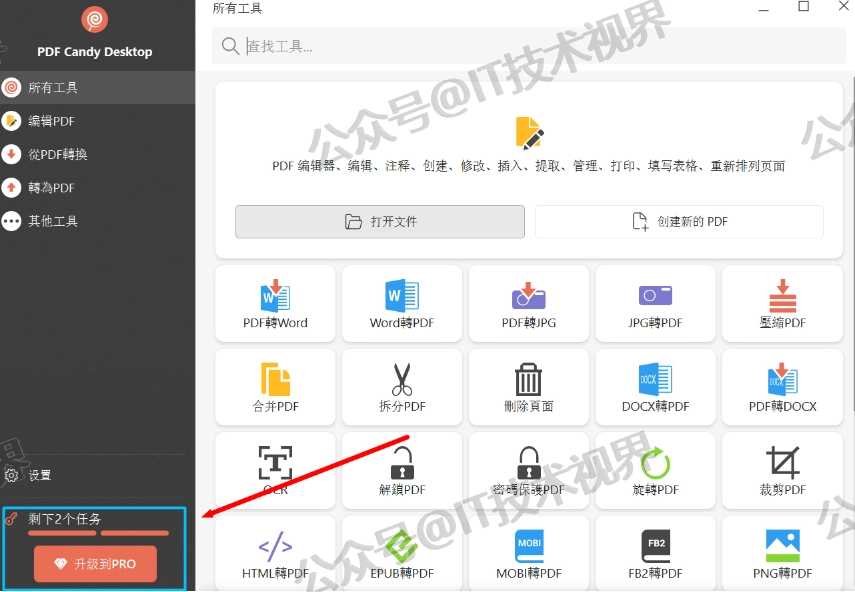Screen dimensions: 855x592
Task: Open the 從PDF轉換 sidebar category
Action: pyautogui.click(x=97, y=154)
